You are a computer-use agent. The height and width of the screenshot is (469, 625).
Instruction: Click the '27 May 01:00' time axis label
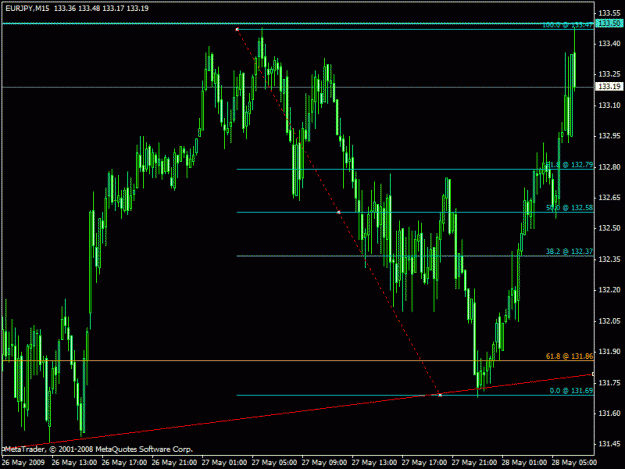tap(224, 462)
